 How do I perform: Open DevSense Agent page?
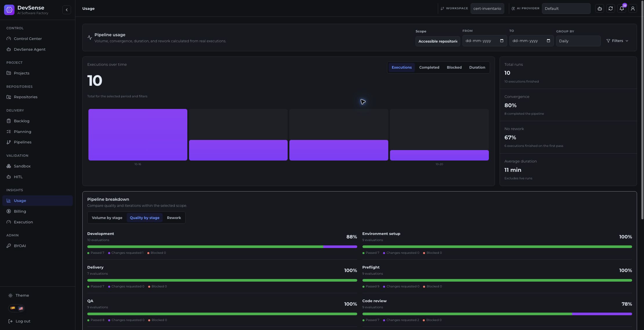(37, 49)
